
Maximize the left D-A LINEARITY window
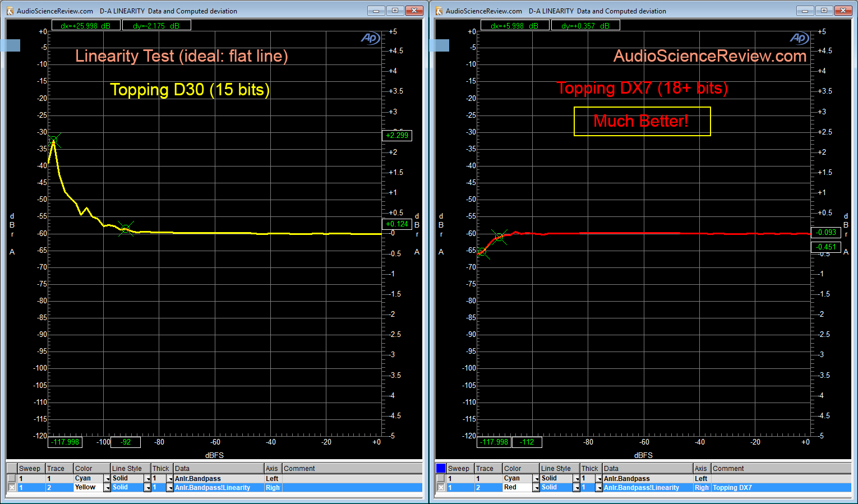tap(395, 11)
